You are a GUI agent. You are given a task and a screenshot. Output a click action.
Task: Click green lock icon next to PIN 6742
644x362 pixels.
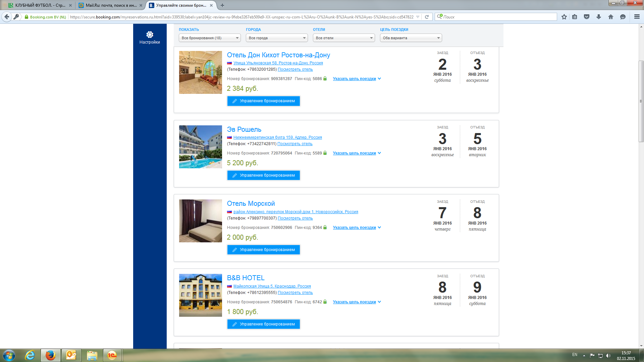[325, 302]
